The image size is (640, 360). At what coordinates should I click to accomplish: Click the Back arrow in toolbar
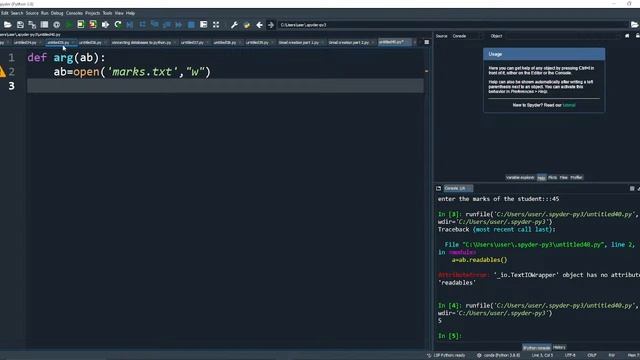[x=259, y=25]
